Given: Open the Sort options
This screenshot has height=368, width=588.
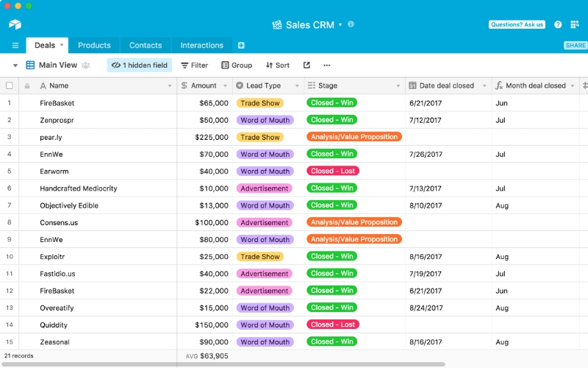Looking at the screenshot, I should [278, 66].
